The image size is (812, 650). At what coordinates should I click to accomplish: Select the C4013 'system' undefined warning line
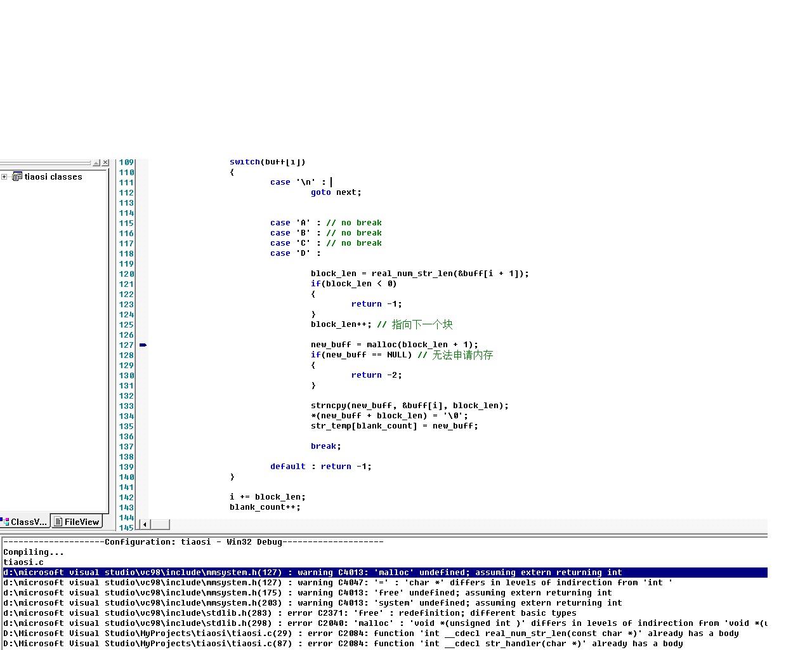312,603
